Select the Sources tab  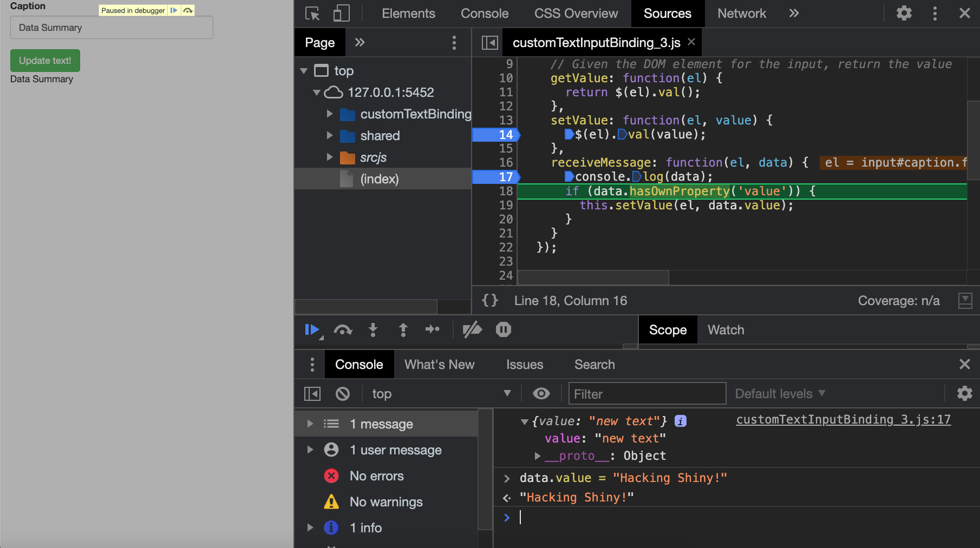tap(668, 14)
